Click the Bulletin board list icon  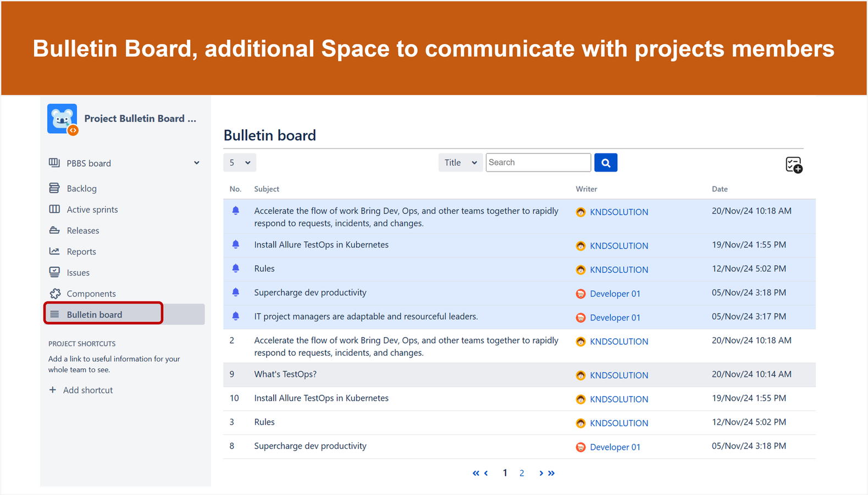[x=54, y=314]
